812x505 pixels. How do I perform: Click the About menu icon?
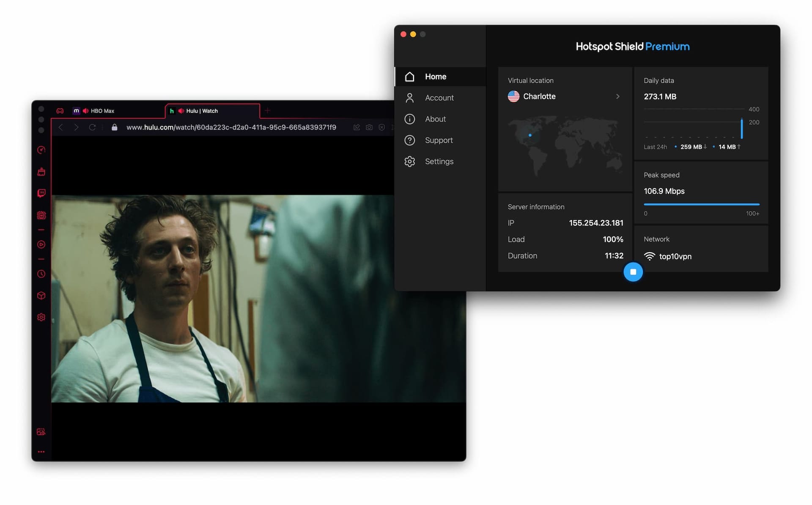point(410,119)
